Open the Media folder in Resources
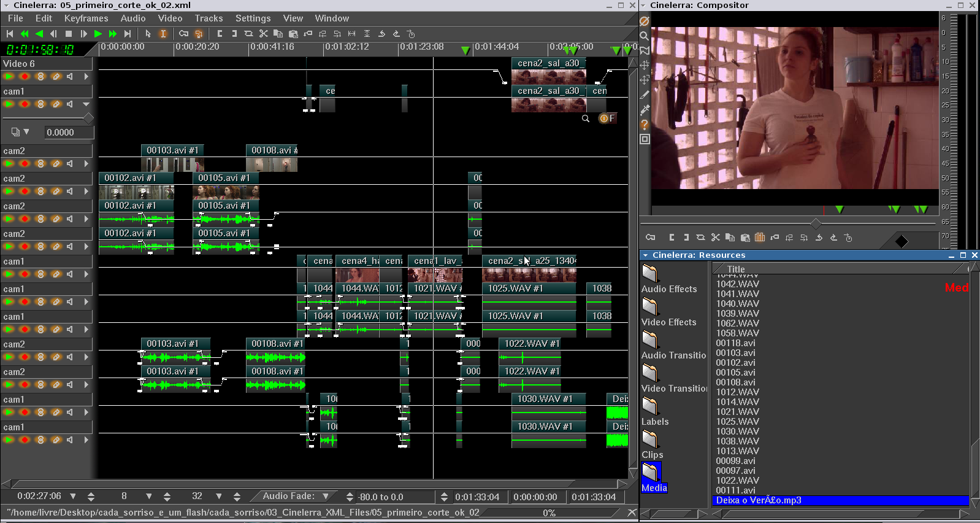This screenshot has height=523, width=980. (651, 472)
